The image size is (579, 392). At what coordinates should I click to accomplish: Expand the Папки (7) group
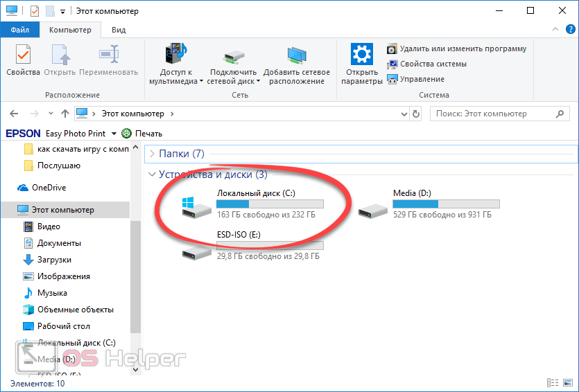153,154
